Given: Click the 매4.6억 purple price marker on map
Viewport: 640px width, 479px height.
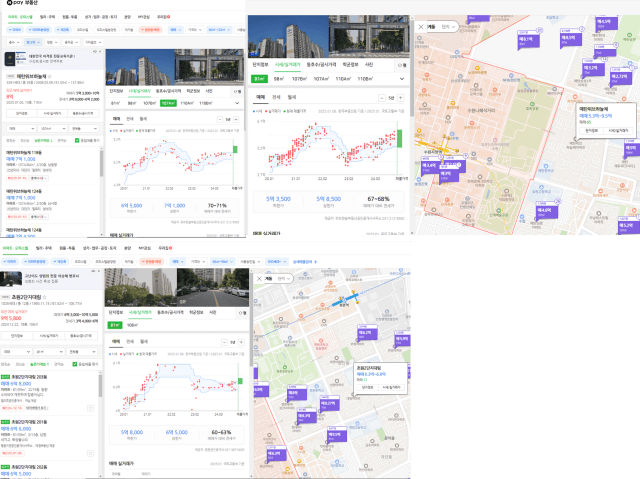Looking at the screenshot, I should pyautogui.click(x=546, y=211).
